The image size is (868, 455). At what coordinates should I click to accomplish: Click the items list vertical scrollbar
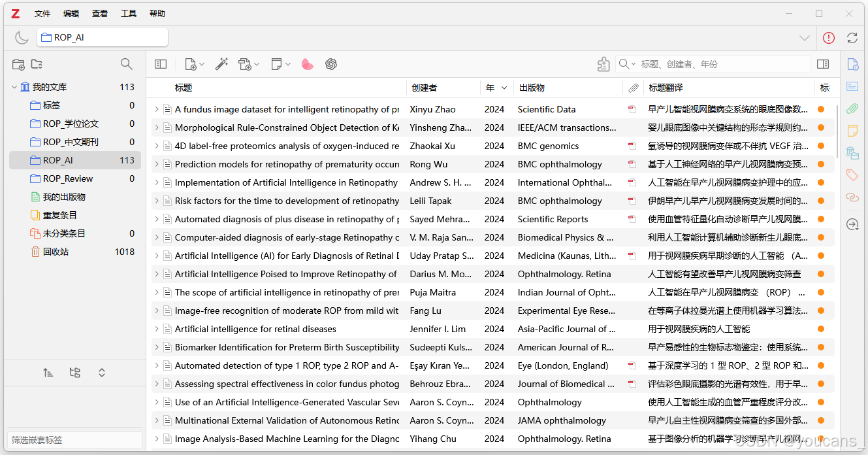pos(837,131)
